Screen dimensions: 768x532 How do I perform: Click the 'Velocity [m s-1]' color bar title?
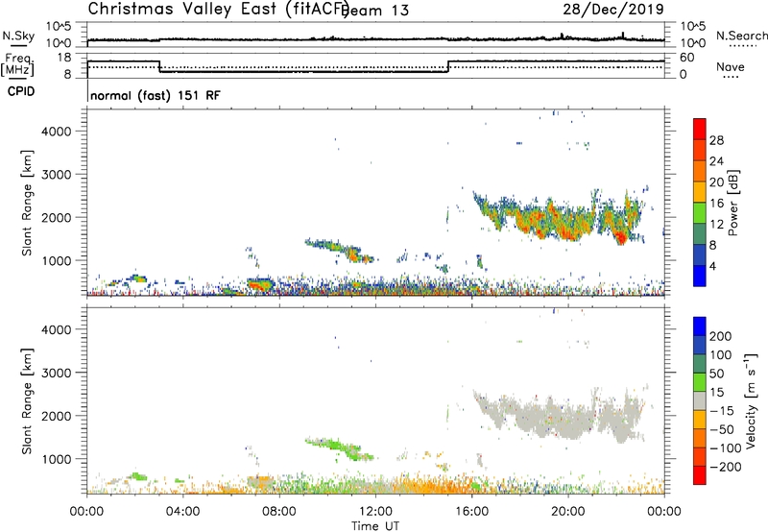coord(751,400)
